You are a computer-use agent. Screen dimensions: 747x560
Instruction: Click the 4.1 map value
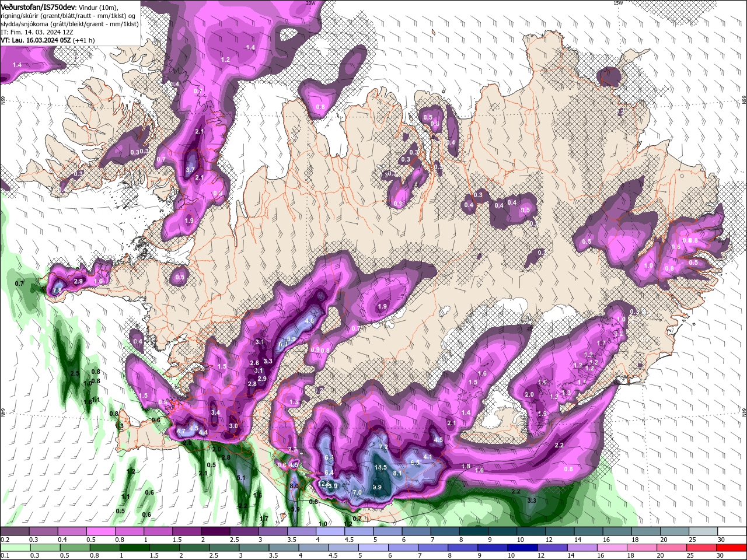click(428, 457)
